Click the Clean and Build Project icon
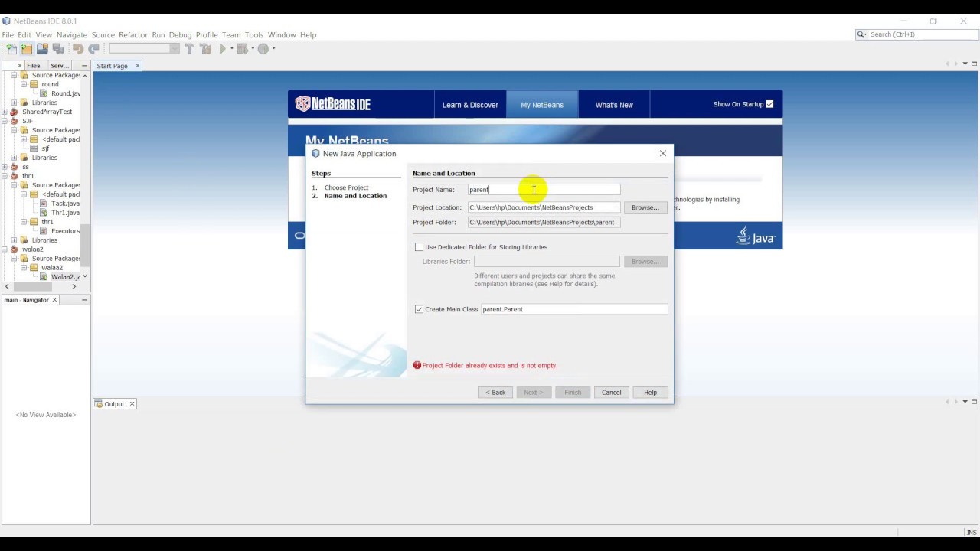Viewport: 980px width, 551px height. tap(205, 49)
